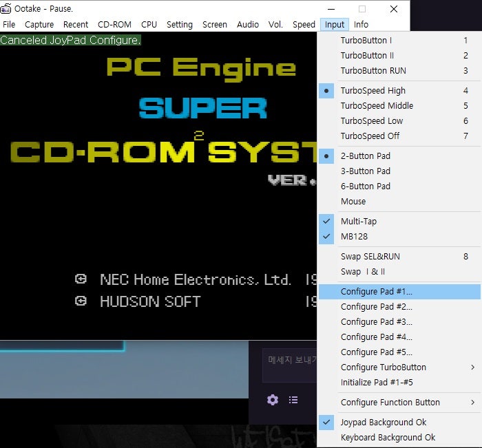The image size is (482, 448).
Task: Select TurboSpeed Low option
Action: (399, 120)
